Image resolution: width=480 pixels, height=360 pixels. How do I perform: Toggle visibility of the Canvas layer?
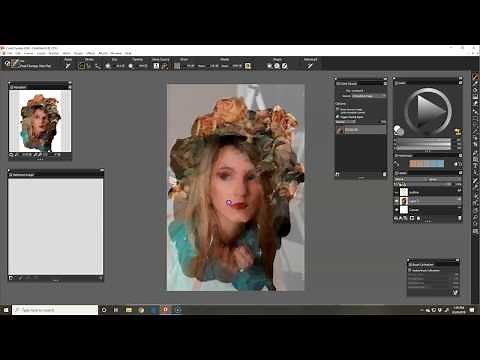(x=396, y=210)
